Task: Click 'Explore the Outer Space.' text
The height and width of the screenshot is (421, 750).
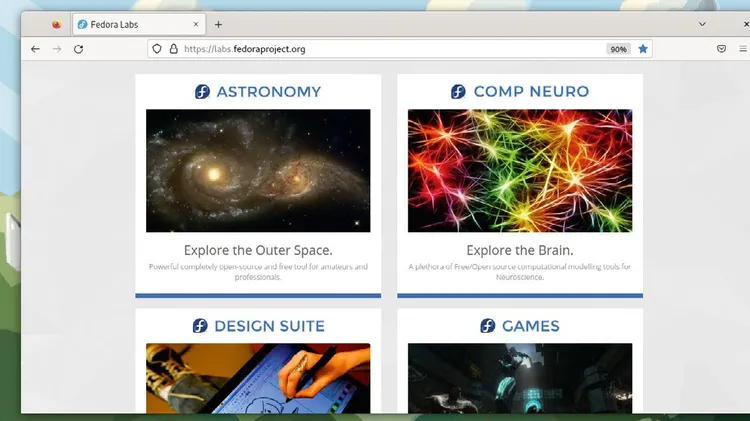Action: [x=258, y=250]
